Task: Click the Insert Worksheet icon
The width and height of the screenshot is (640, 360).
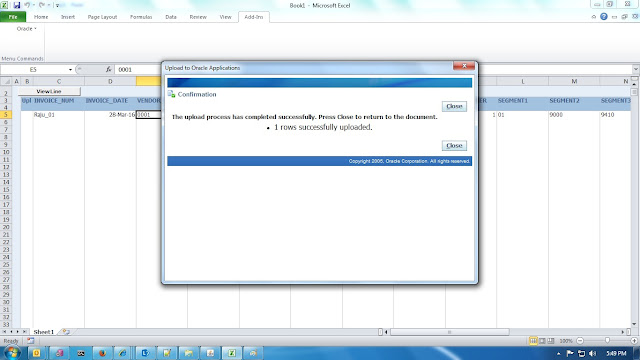Action: (66, 332)
